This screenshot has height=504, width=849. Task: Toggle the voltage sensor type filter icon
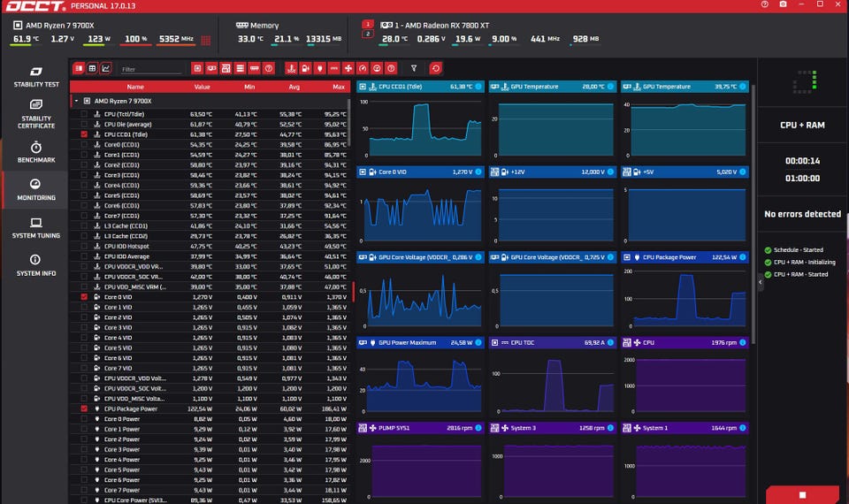coord(305,68)
